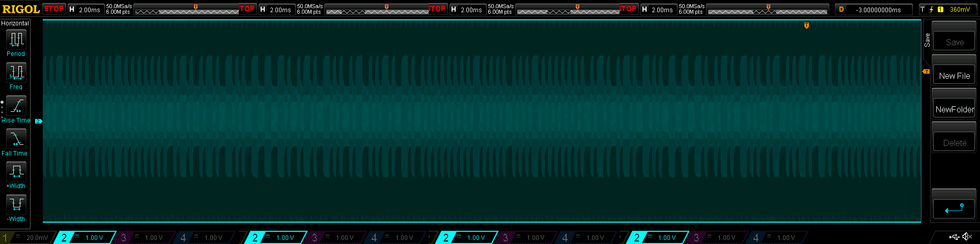Select the Period measurement icon
Screen dimensions: 980x244
pos(16,40)
